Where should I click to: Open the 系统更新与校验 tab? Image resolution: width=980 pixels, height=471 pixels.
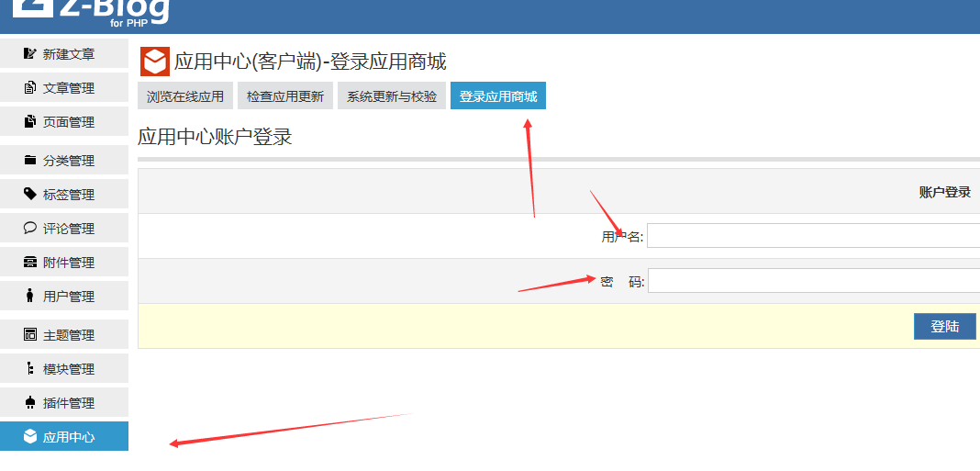point(392,96)
